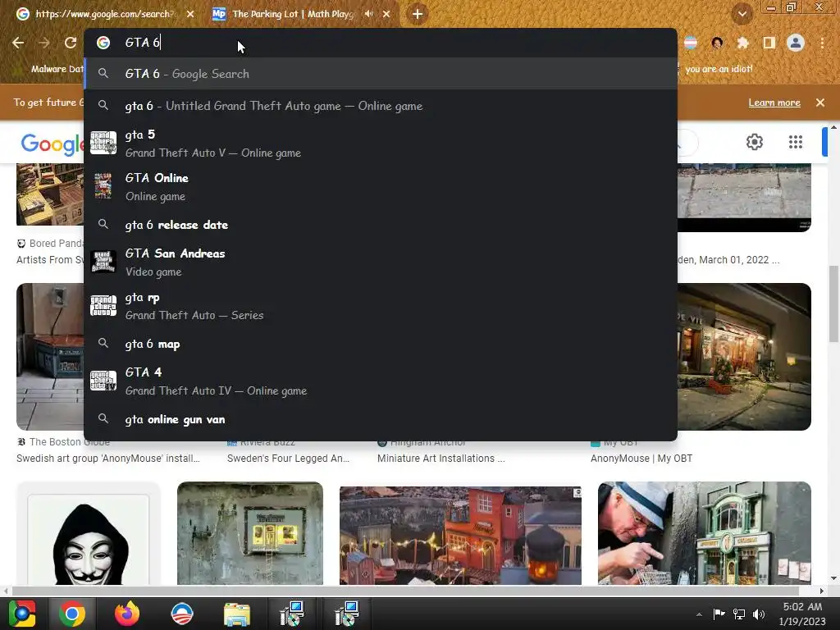Open the tab search dropdown
This screenshot has height=630, width=840.
pos(742,14)
